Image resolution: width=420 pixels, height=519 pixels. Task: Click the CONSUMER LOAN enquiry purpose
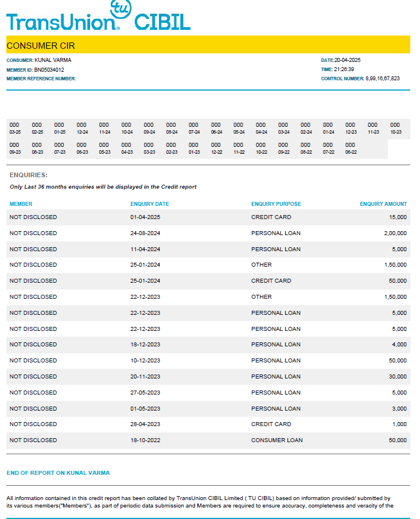pos(277,440)
